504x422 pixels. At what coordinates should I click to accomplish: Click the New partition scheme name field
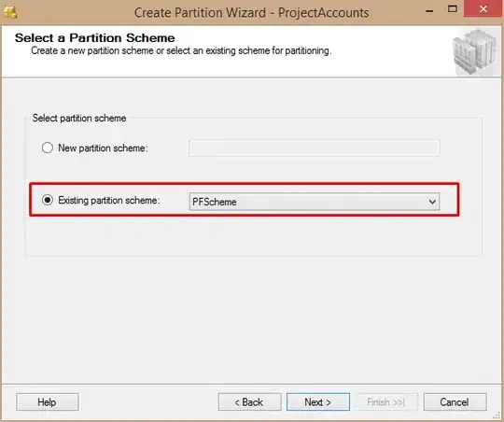tap(314, 148)
